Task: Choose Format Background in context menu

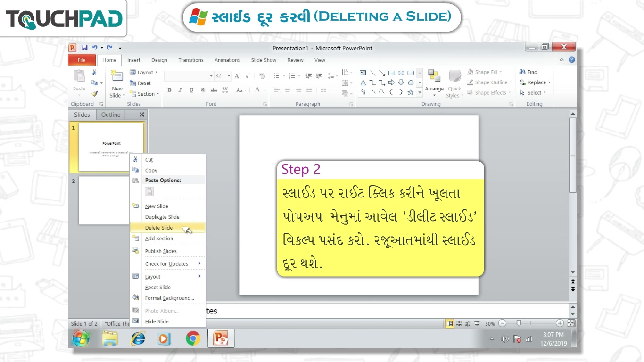Action: [167, 298]
